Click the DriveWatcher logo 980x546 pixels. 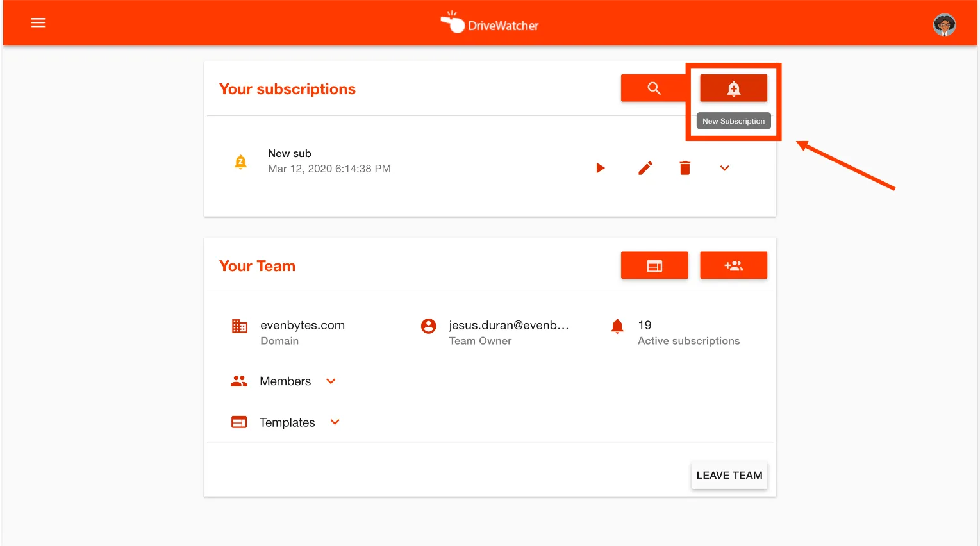point(490,23)
